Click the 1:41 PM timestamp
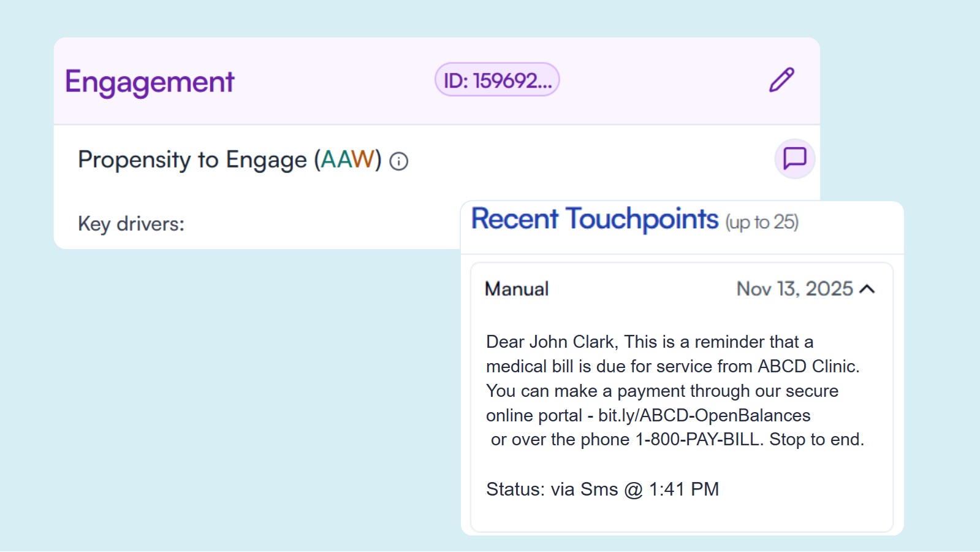980x552 pixels. point(683,489)
